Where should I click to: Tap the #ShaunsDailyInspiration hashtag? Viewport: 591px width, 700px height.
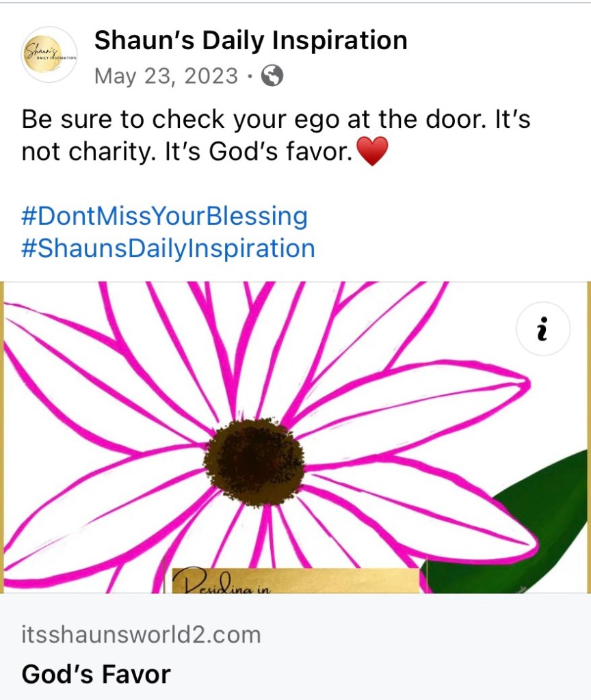click(x=168, y=248)
